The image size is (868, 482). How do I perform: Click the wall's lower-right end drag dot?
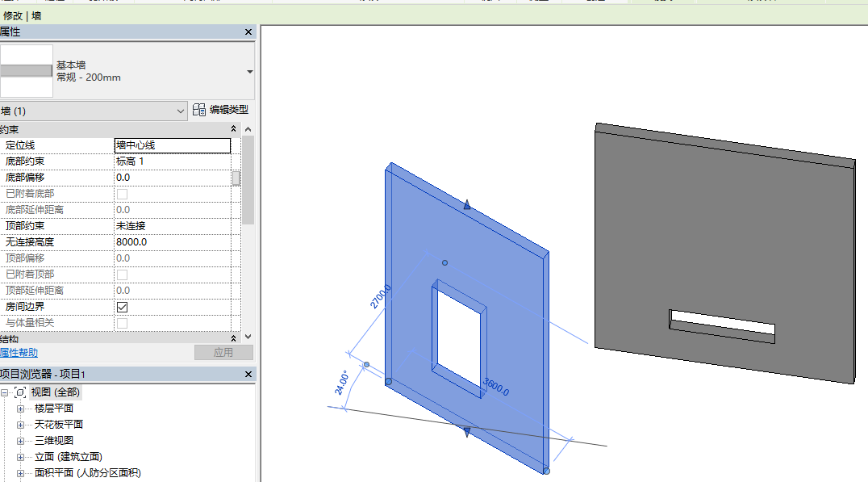(x=546, y=472)
